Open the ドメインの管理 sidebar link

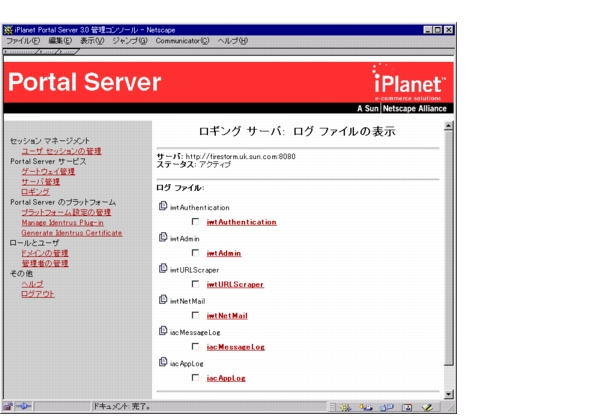click(x=45, y=253)
